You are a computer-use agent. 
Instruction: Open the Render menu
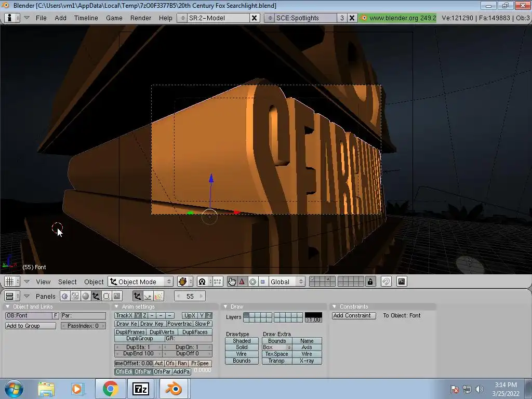pos(141,18)
